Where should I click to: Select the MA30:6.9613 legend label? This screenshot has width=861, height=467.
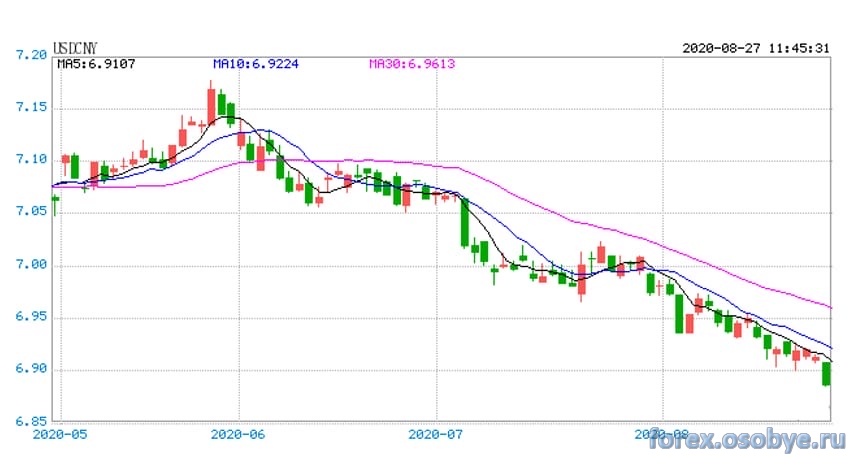tap(412, 64)
